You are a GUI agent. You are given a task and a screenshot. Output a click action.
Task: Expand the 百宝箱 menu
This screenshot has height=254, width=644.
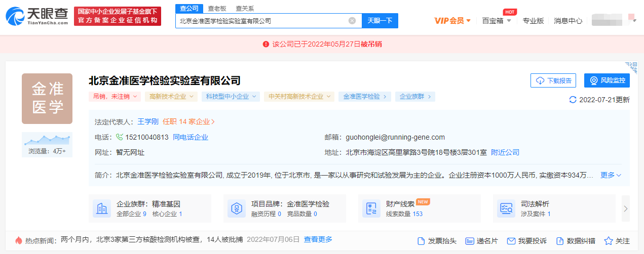[496, 21]
